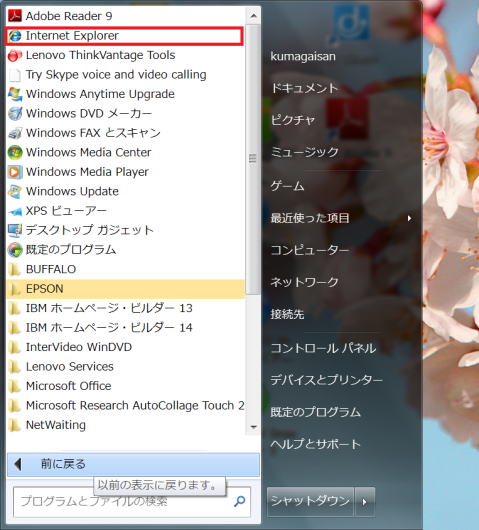Image resolution: width=479 pixels, height=530 pixels.
Task: Open ゲーム from right pane
Action: pos(287,186)
